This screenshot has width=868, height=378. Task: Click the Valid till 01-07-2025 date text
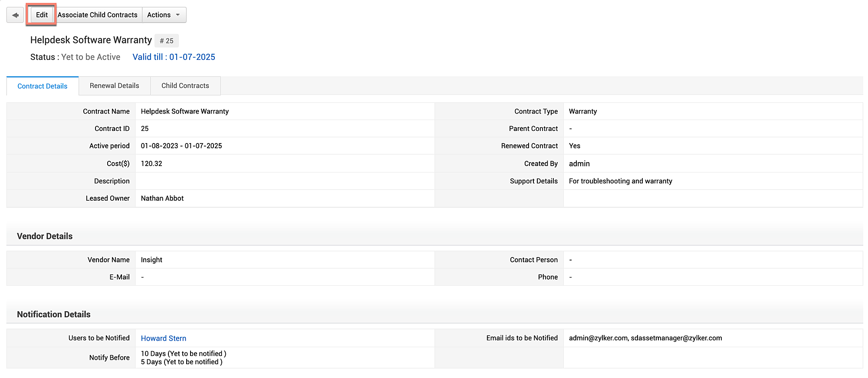[x=174, y=57]
